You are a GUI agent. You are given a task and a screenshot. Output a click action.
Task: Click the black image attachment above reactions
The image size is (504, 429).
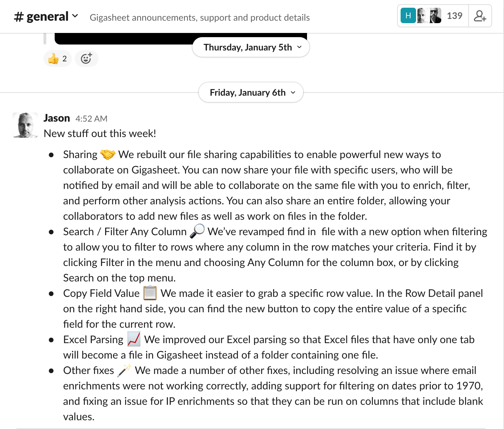click(123, 39)
